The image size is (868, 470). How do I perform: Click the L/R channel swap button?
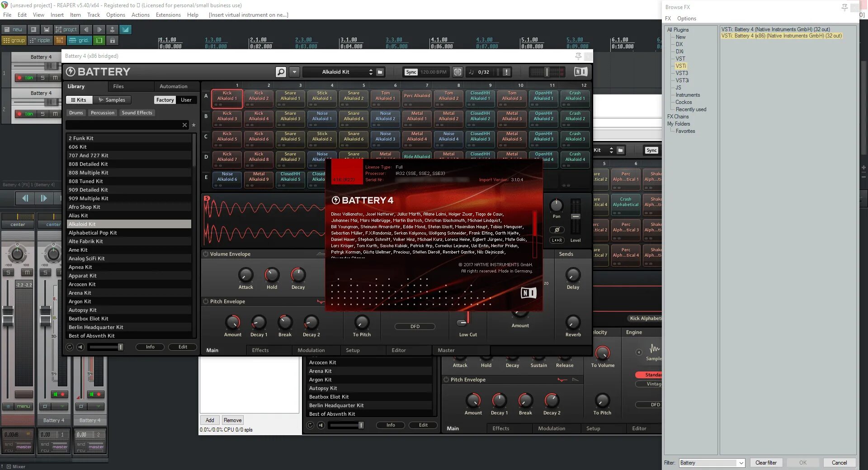click(557, 240)
